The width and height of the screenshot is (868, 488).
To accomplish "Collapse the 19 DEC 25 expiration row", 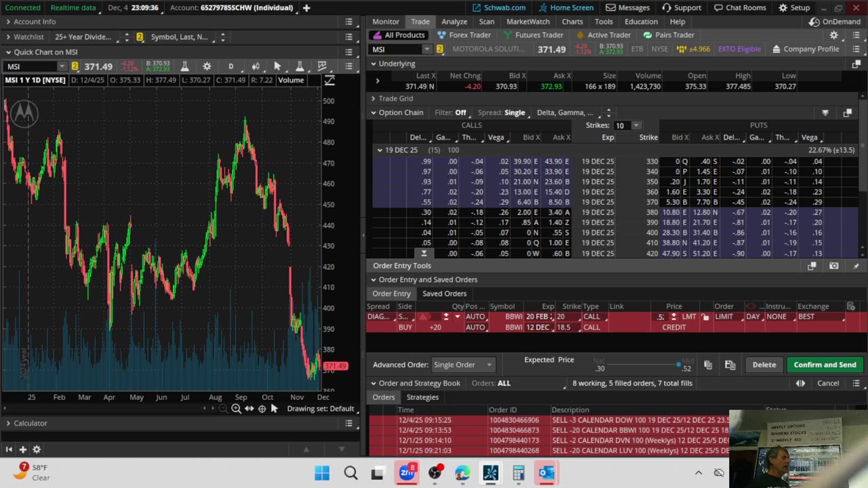I will [380, 150].
